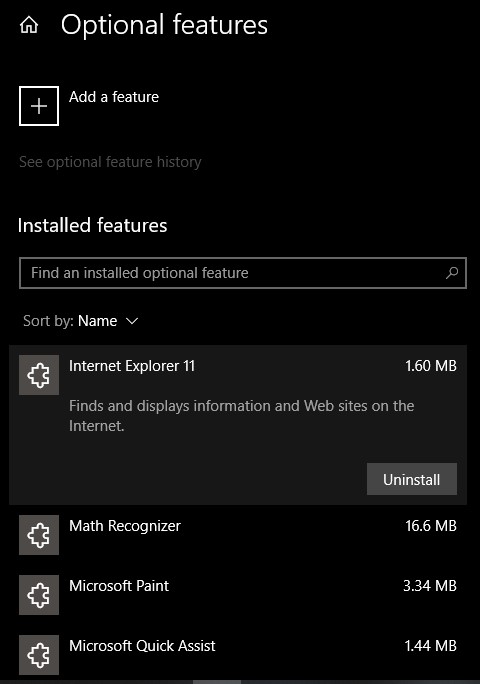
Task: Open the Sort by Name dropdown
Action: point(81,321)
